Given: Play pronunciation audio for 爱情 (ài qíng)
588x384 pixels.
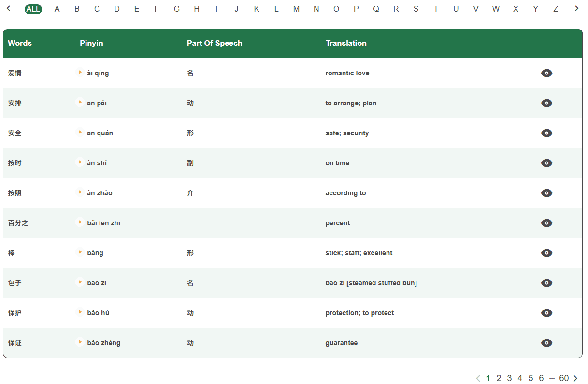Looking at the screenshot, I should tap(80, 73).
